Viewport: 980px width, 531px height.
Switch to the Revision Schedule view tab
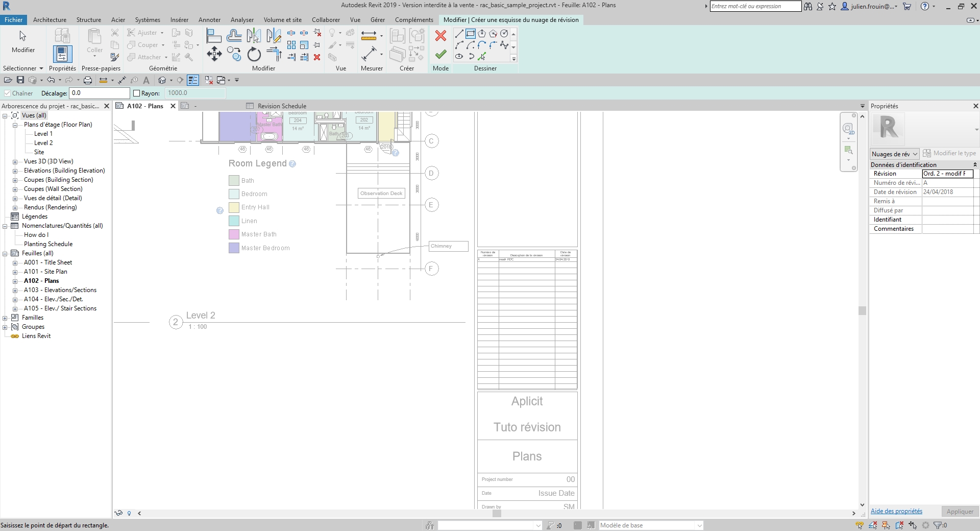click(282, 106)
